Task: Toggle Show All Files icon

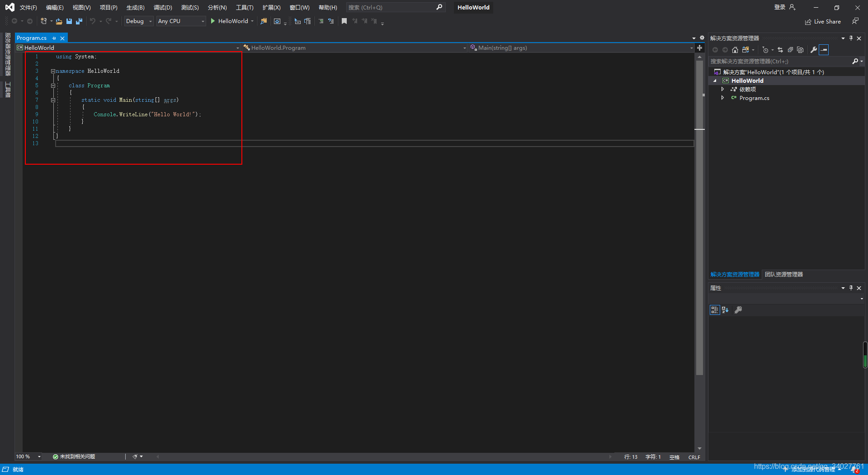Action: point(800,50)
